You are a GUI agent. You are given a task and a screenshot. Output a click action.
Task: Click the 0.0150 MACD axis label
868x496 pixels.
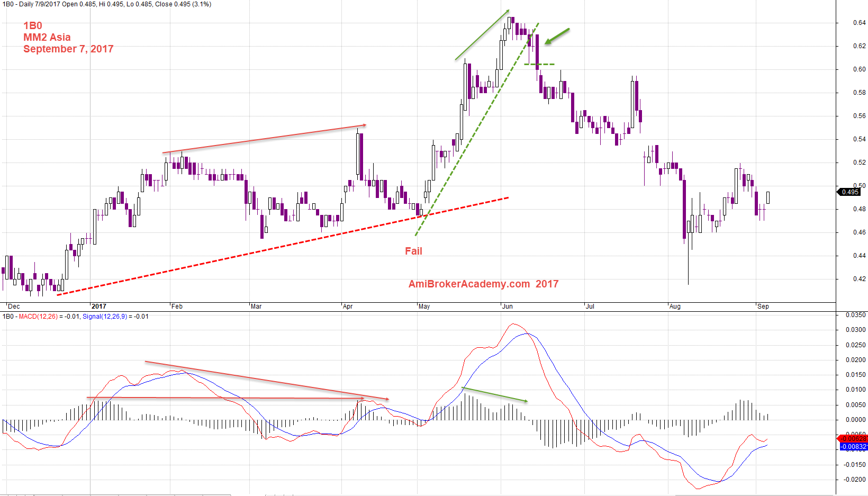[856, 375]
